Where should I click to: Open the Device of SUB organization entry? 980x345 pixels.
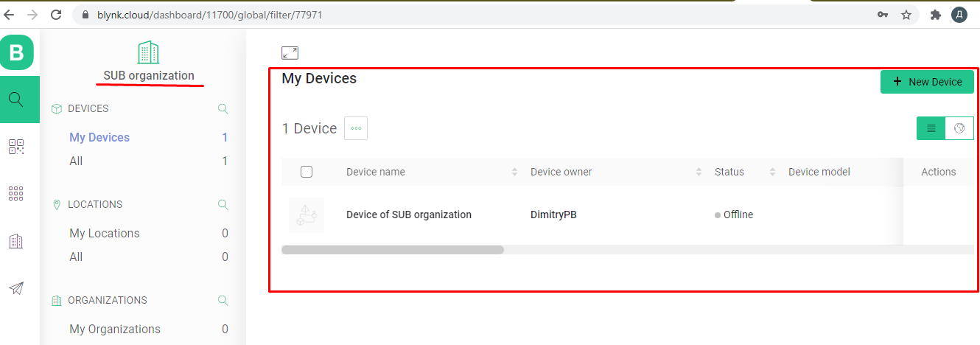409,215
